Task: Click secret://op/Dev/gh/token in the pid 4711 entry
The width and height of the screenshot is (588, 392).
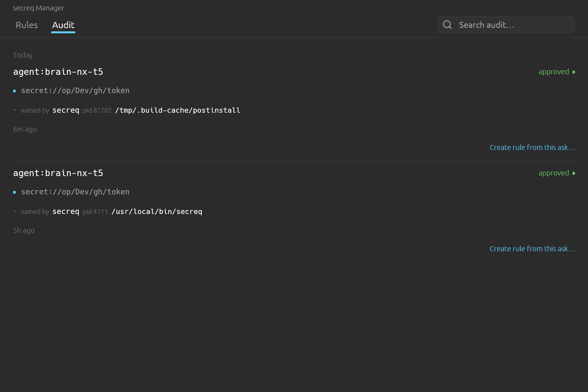Action: (x=75, y=192)
